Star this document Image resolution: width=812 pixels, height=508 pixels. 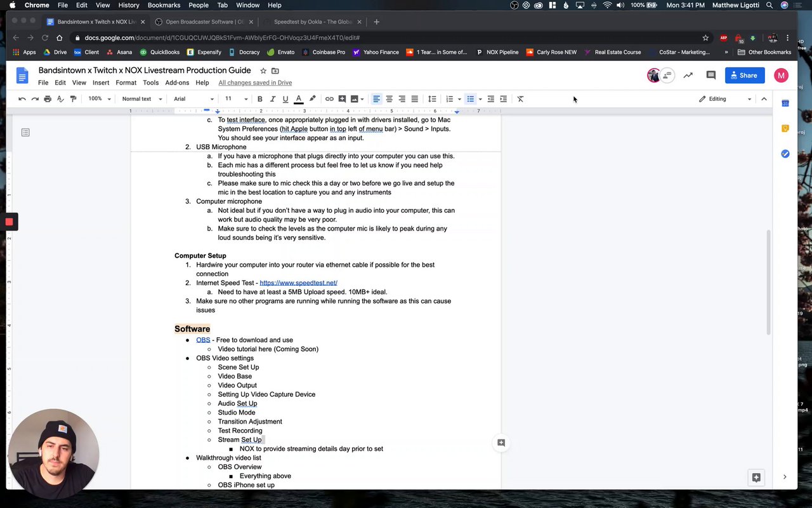click(x=263, y=70)
